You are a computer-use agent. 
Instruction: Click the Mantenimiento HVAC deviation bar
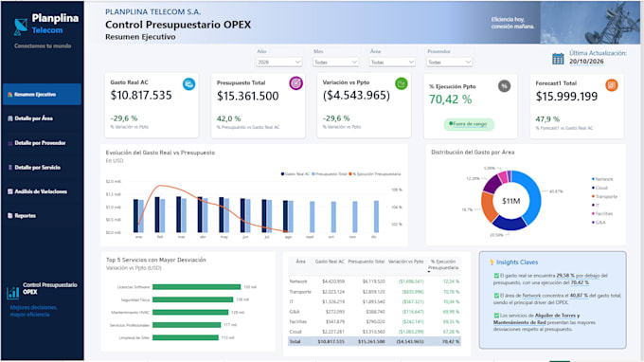tap(190, 313)
